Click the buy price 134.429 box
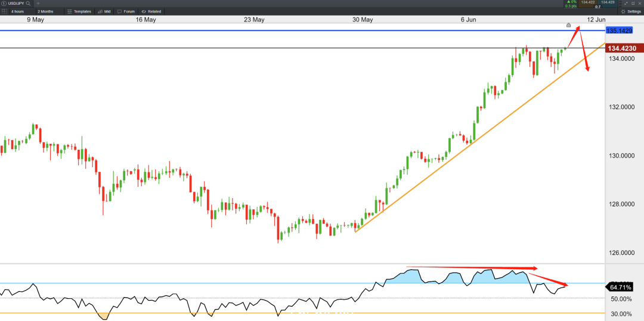The width and height of the screenshot is (644, 321). [x=608, y=4]
